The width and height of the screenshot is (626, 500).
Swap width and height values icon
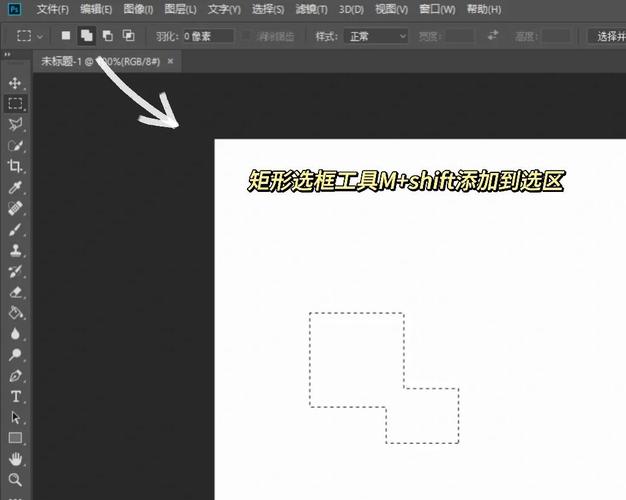(493, 36)
